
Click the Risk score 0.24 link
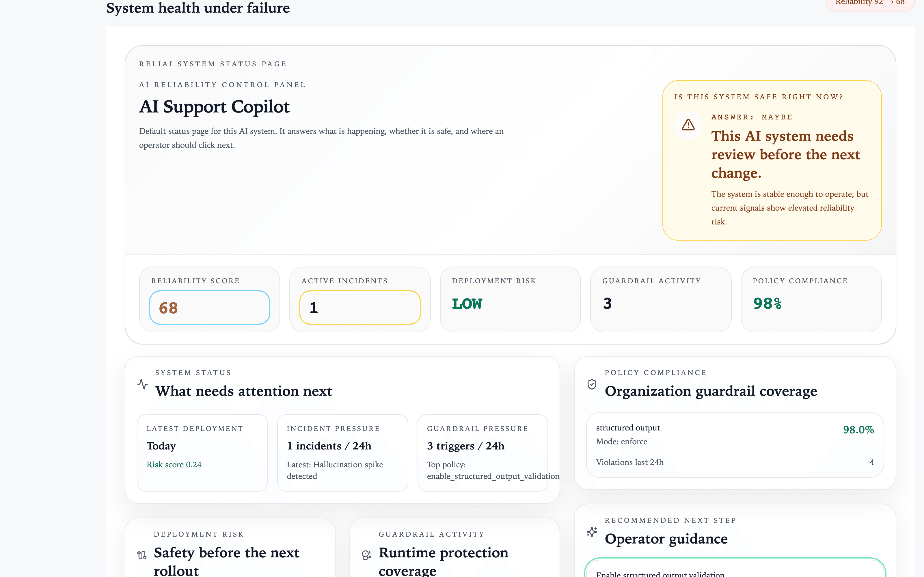(x=174, y=464)
